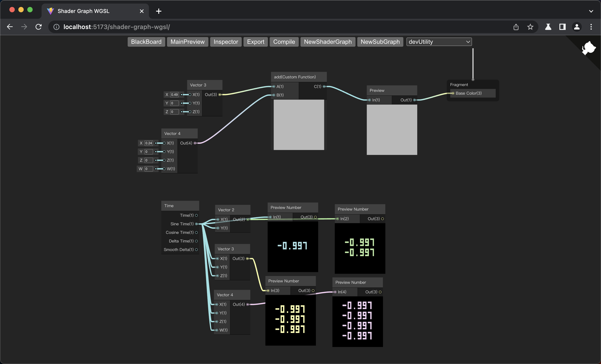Click the share page icon

click(516, 27)
